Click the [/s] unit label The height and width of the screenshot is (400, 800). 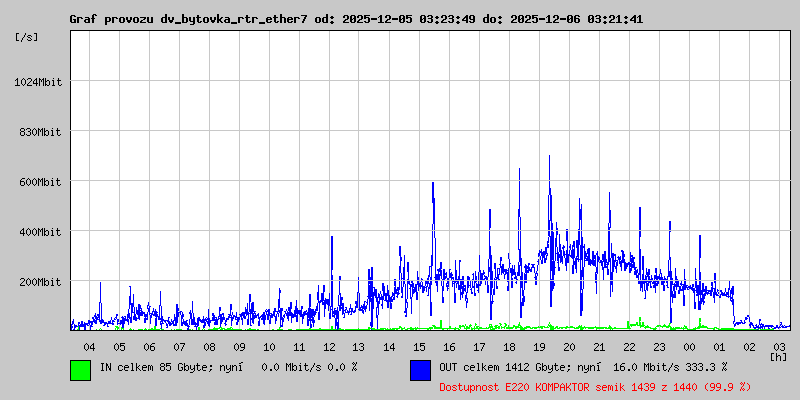[x=27, y=37]
